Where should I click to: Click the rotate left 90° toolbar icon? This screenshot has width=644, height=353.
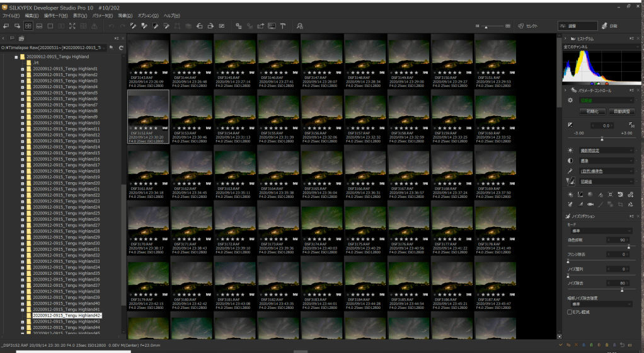199,26
